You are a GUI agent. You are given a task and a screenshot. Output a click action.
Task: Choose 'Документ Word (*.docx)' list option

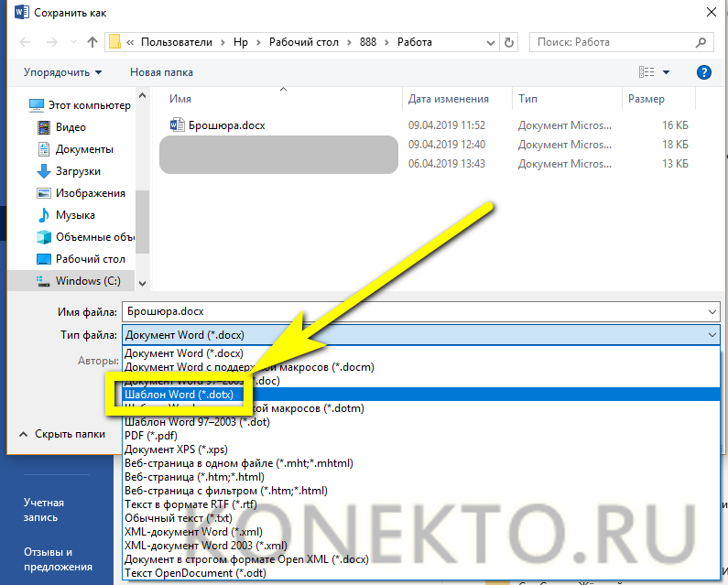[421, 353]
